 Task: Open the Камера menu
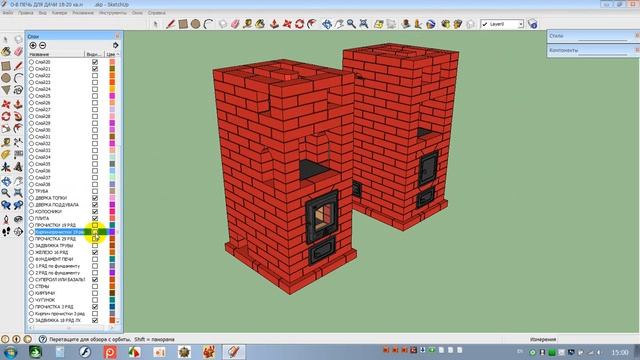pyautogui.click(x=60, y=13)
